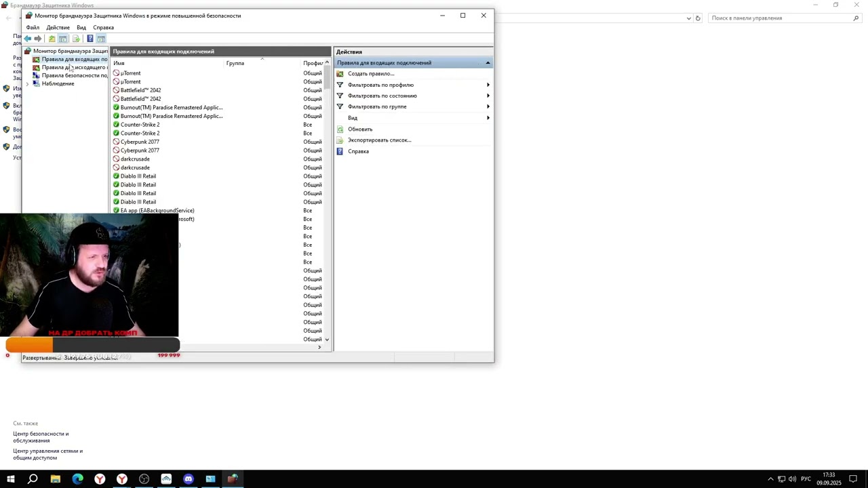The image size is (868, 488).
Task: Click the РУС language indicator
Action: (806, 479)
